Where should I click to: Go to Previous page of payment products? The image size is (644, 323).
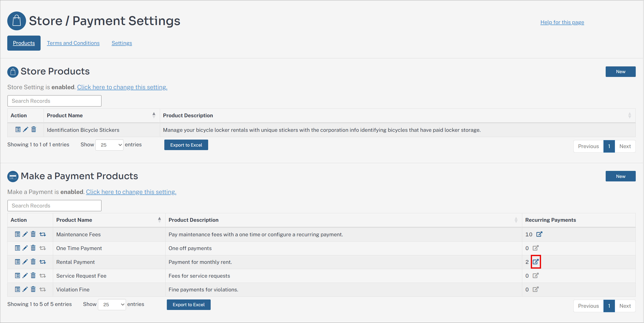coord(588,306)
